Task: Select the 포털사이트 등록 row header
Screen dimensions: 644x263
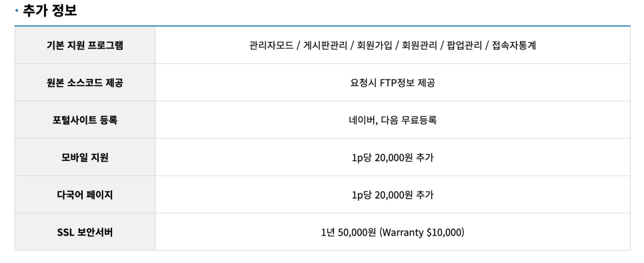Action: click(x=85, y=120)
